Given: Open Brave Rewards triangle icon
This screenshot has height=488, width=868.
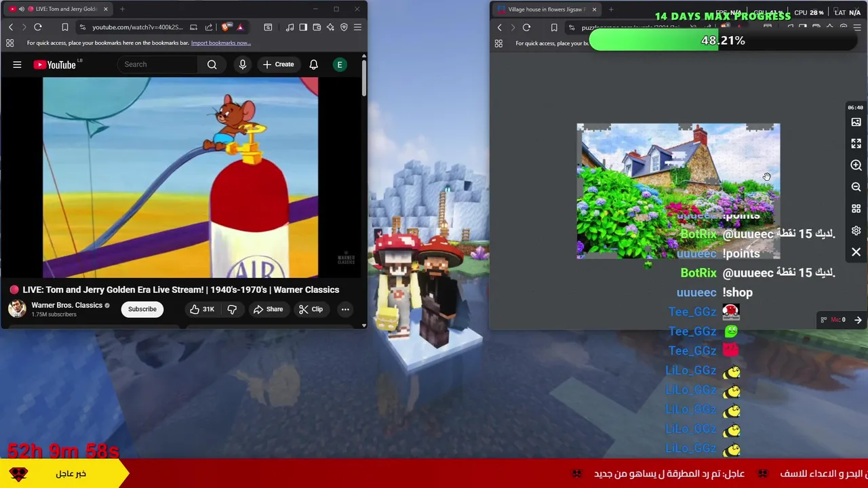Looking at the screenshot, I should [239, 27].
